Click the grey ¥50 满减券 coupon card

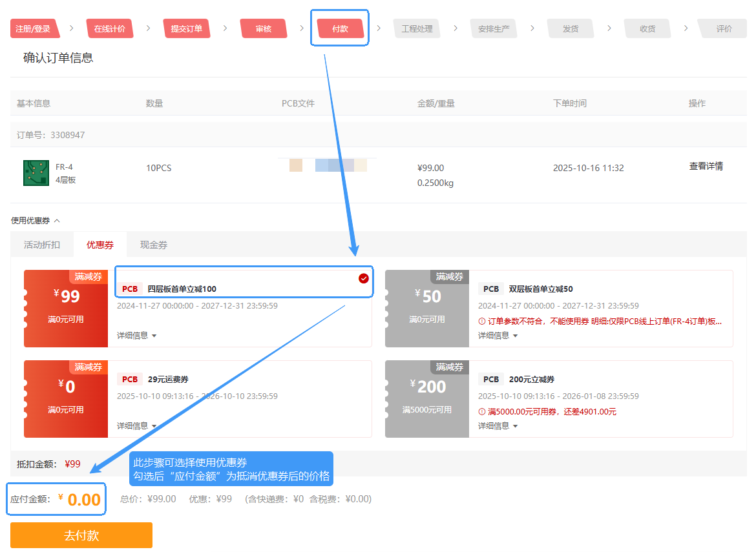click(427, 309)
